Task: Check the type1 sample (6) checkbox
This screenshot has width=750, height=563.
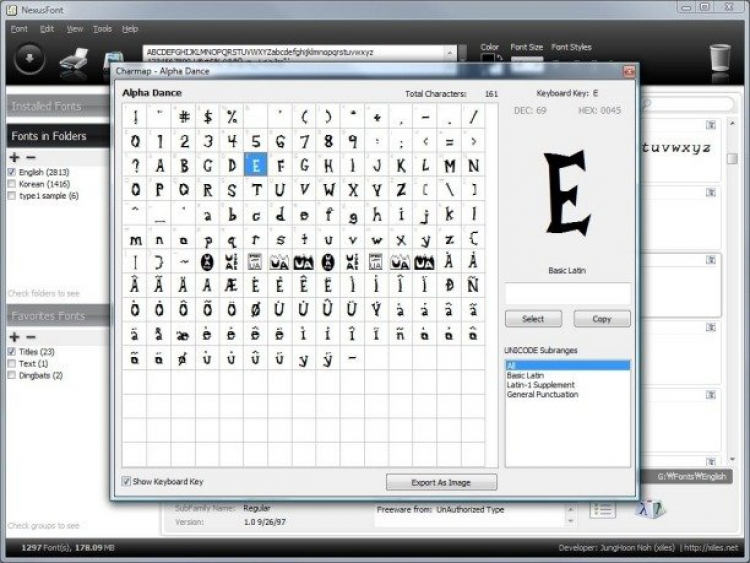Action: [12, 196]
